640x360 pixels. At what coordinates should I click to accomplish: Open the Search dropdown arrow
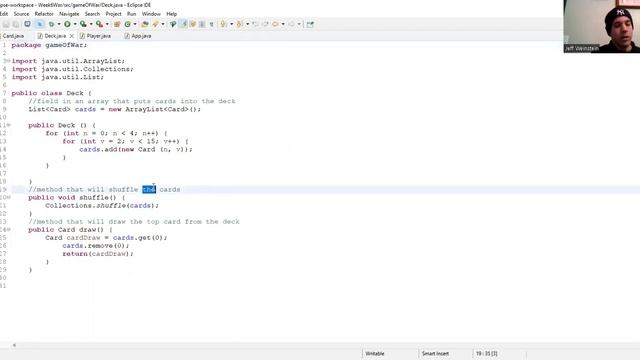[163, 24]
